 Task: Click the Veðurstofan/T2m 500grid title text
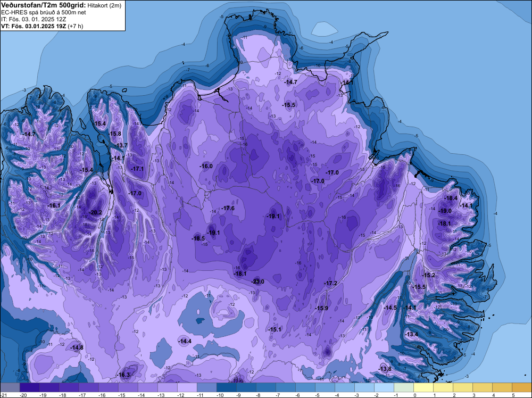coord(43,5)
